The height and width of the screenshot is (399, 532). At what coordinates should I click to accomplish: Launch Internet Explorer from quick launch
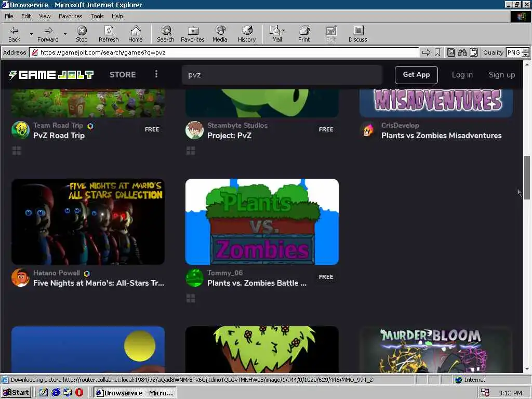click(56, 393)
